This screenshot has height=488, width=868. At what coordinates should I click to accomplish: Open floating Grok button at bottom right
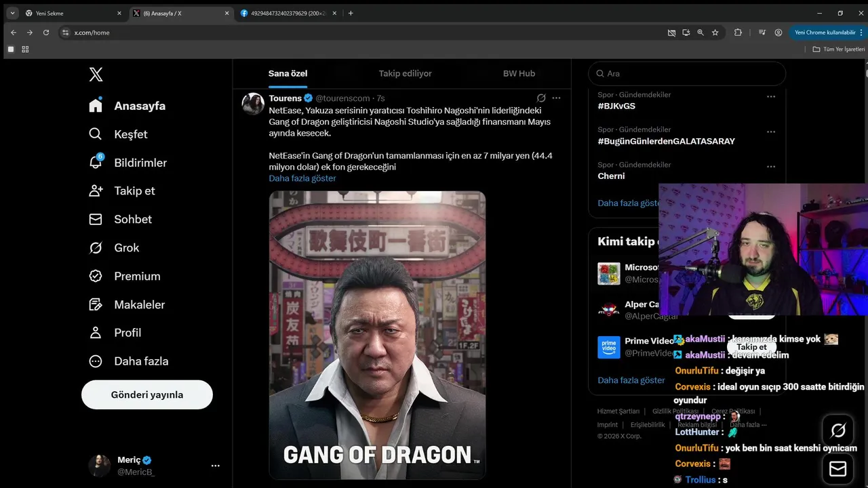point(837,430)
